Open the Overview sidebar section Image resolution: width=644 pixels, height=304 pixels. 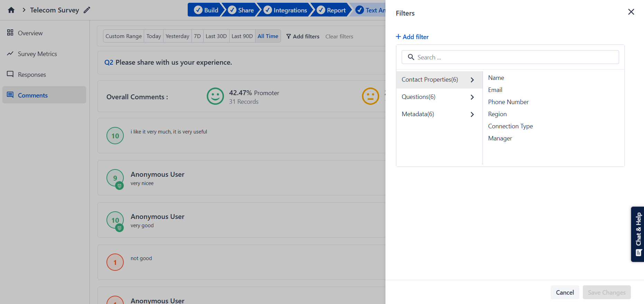point(30,33)
